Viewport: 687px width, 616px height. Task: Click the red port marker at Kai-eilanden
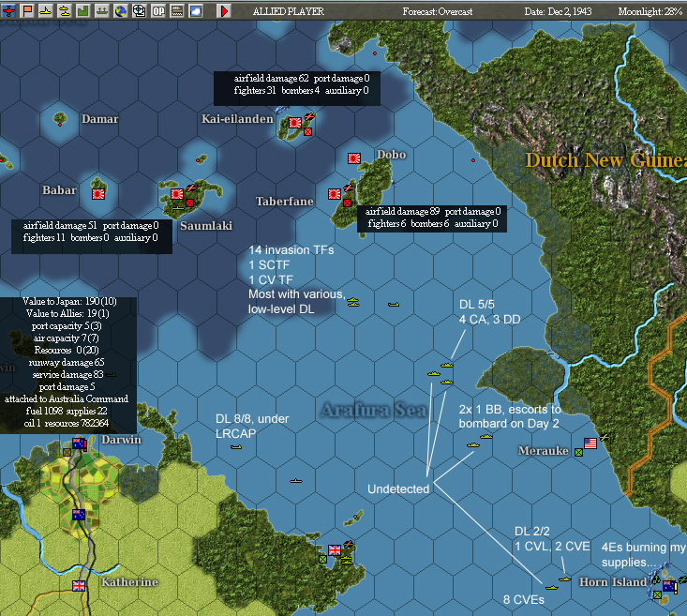pyautogui.click(x=307, y=131)
